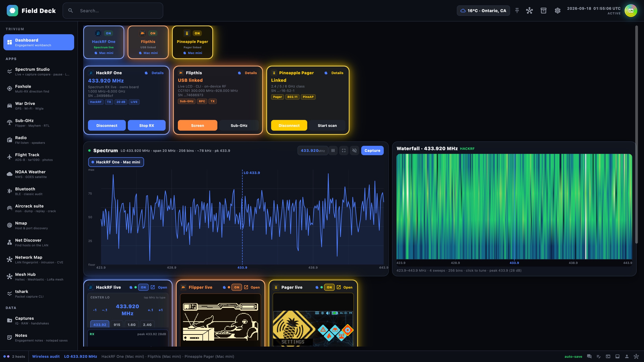The image size is (644, 362).
Task: Click the waterfall display to tune
Action: [x=514, y=207]
